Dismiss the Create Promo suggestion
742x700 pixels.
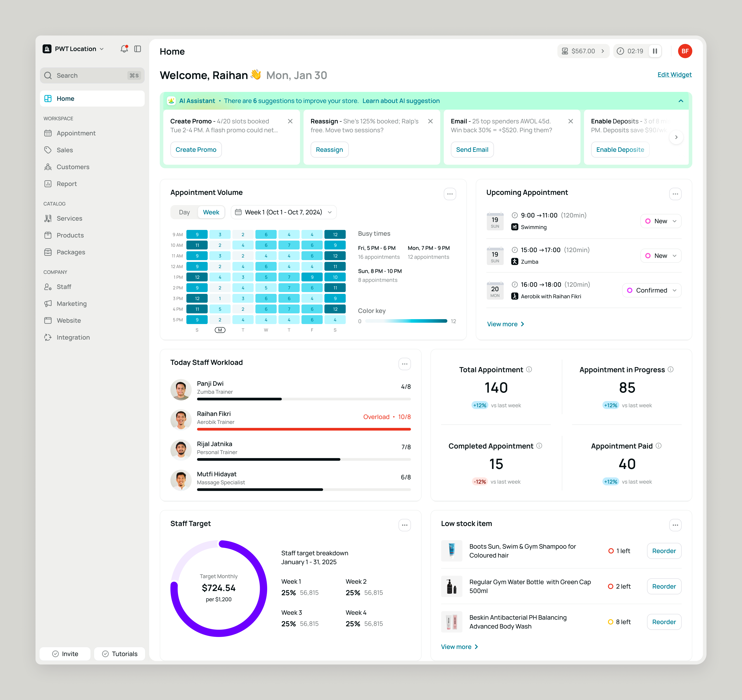click(290, 121)
